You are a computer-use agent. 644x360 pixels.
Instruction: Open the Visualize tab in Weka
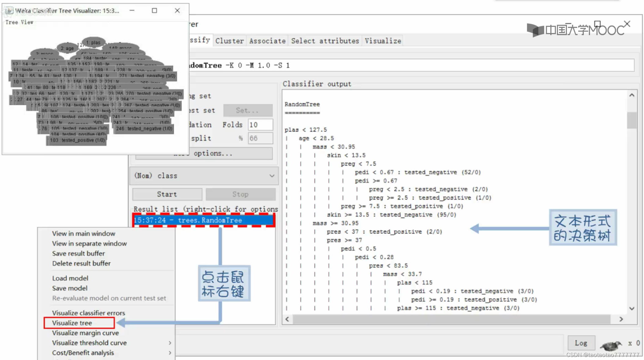pyautogui.click(x=383, y=40)
